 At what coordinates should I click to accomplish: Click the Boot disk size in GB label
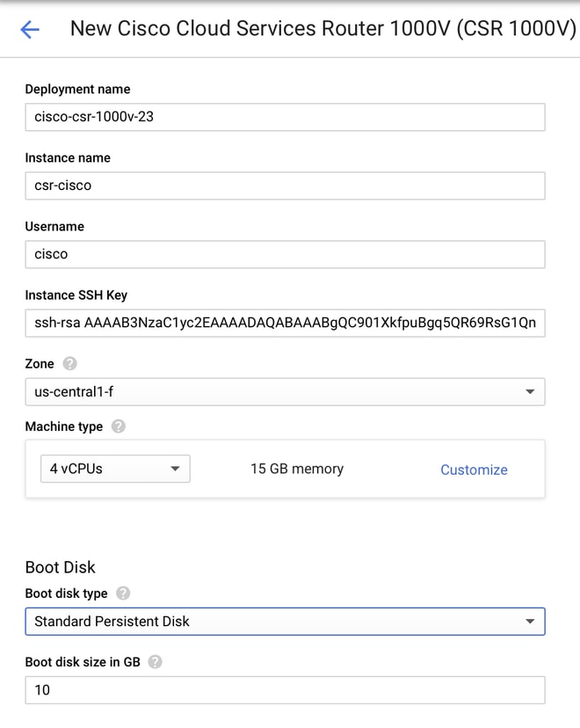(83, 661)
